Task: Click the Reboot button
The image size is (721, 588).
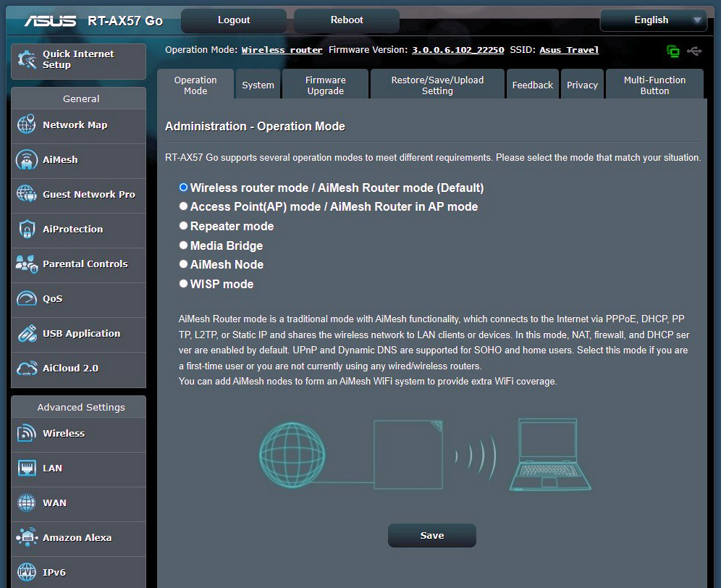Action: pyautogui.click(x=347, y=20)
